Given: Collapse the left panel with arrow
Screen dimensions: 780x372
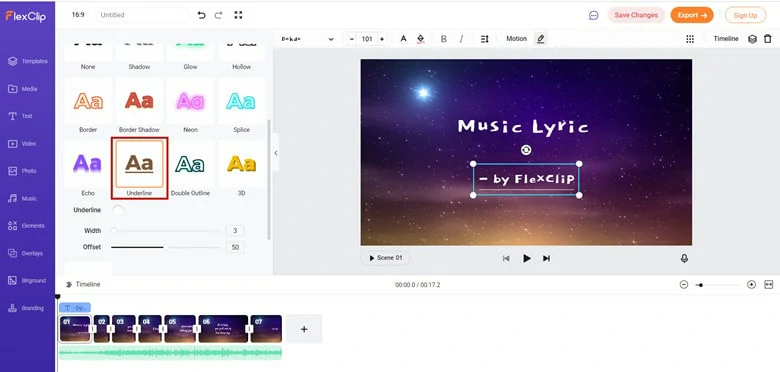Looking at the screenshot, I should click(276, 153).
